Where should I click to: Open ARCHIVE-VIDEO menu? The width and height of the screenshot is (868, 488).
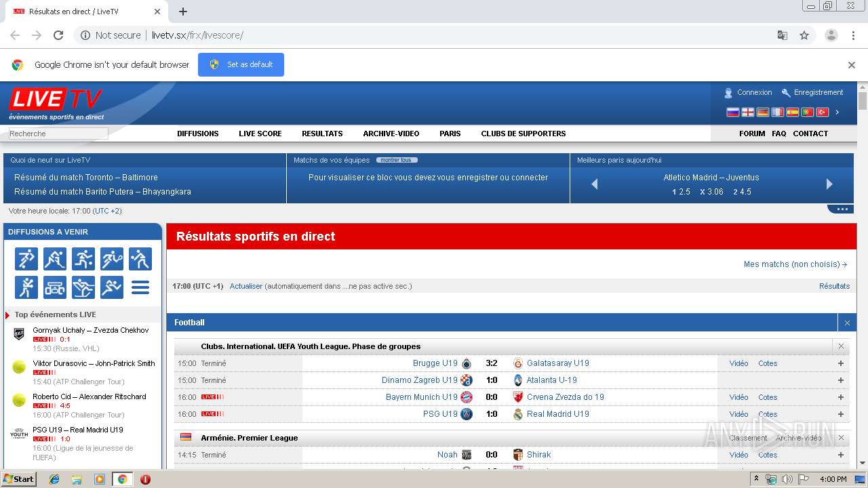click(391, 134)
